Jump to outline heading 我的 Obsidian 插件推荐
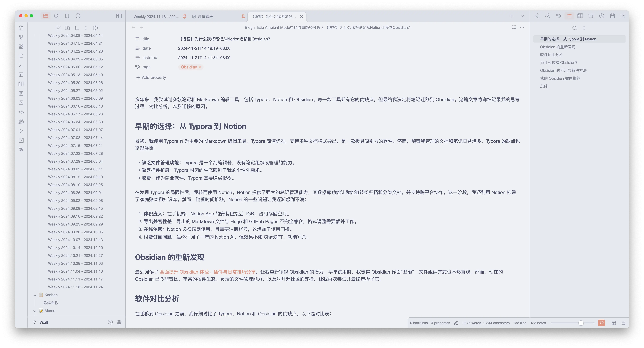Image resolution: width=644 pixels, height=348 pixels. point(560,78)
